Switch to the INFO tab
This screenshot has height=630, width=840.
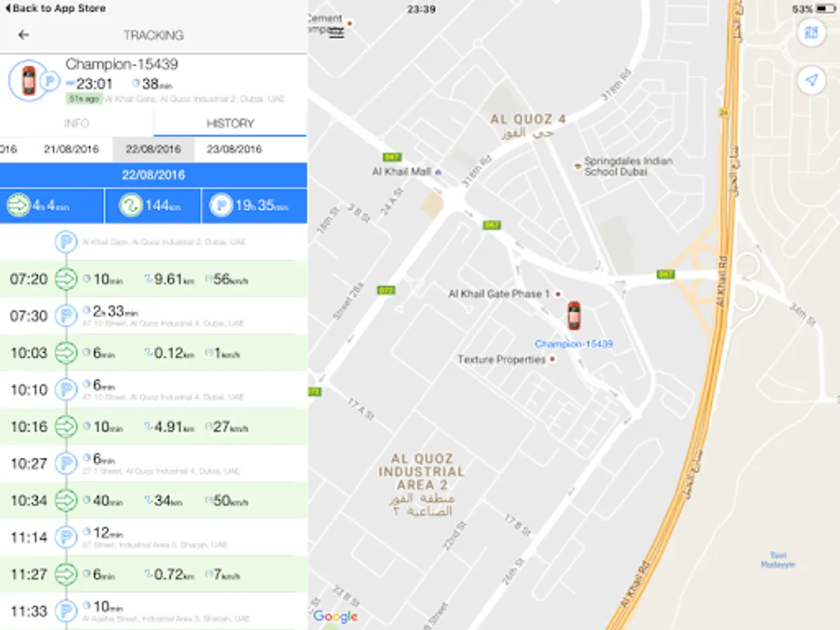(76, 123)
